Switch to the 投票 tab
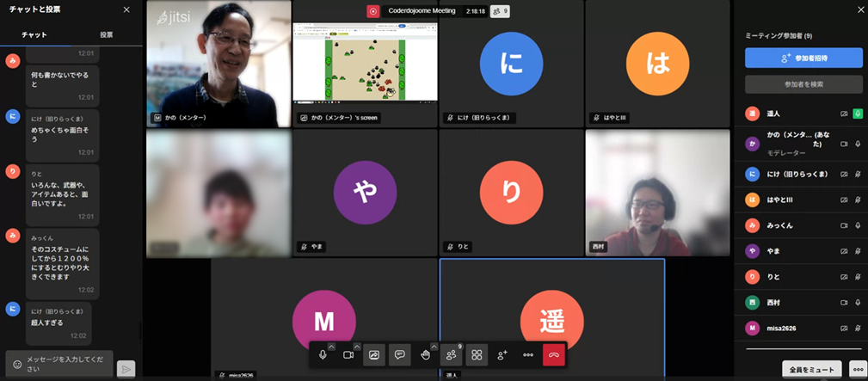Screen dimensions: 868x381 click(x=106, y=35)
